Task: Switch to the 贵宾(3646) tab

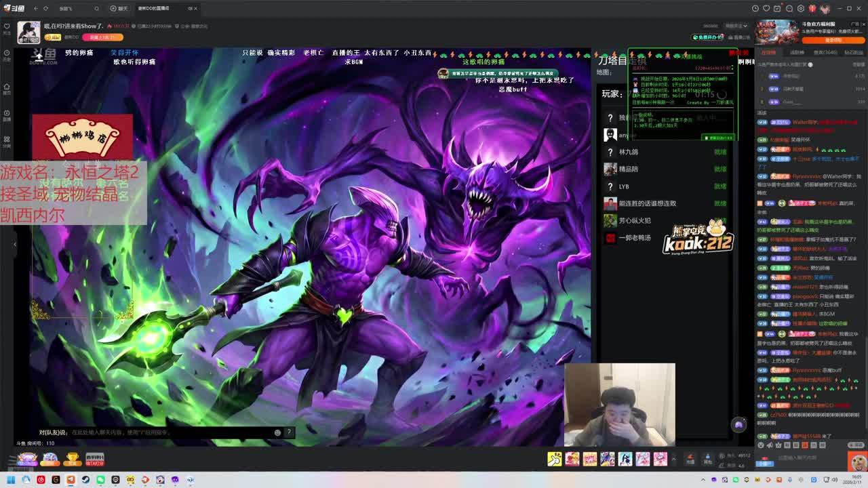Action: [x=825, y=52]
